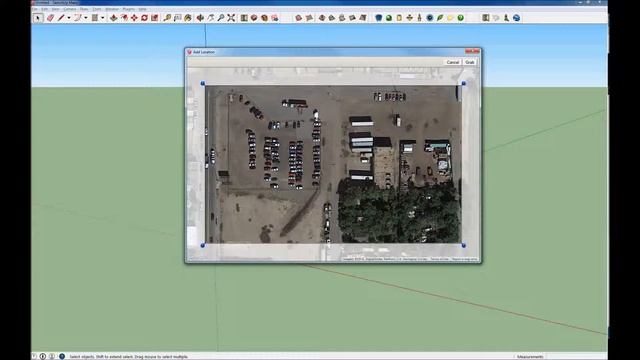Click the top-right blue selection pin
The width and height of the screenshot is (640, 360).
pos(464,83)
